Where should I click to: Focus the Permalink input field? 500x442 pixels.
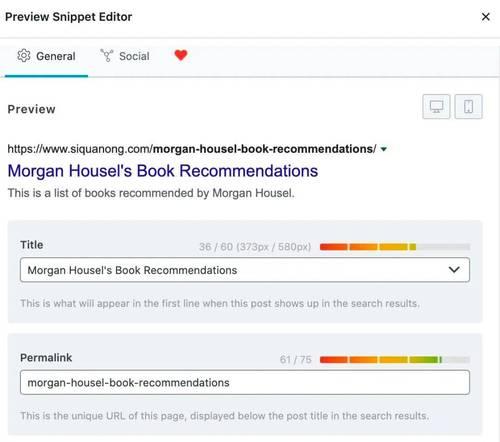(x=245, y=382)
